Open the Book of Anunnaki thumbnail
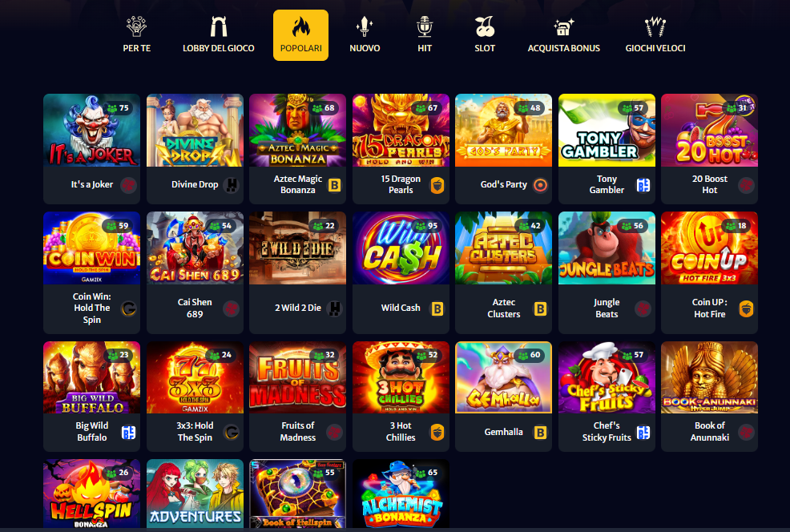790x532 pixels. (x=709, y=377)
